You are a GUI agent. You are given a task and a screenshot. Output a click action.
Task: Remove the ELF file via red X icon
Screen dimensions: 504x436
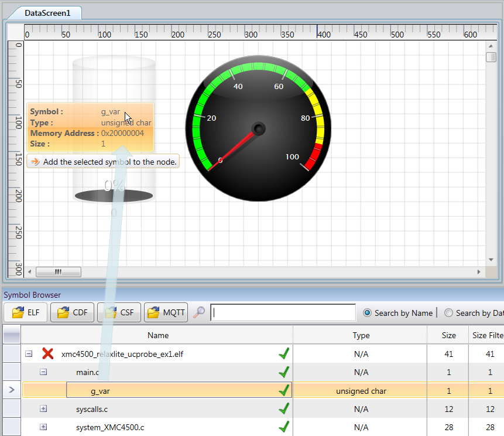47,353
